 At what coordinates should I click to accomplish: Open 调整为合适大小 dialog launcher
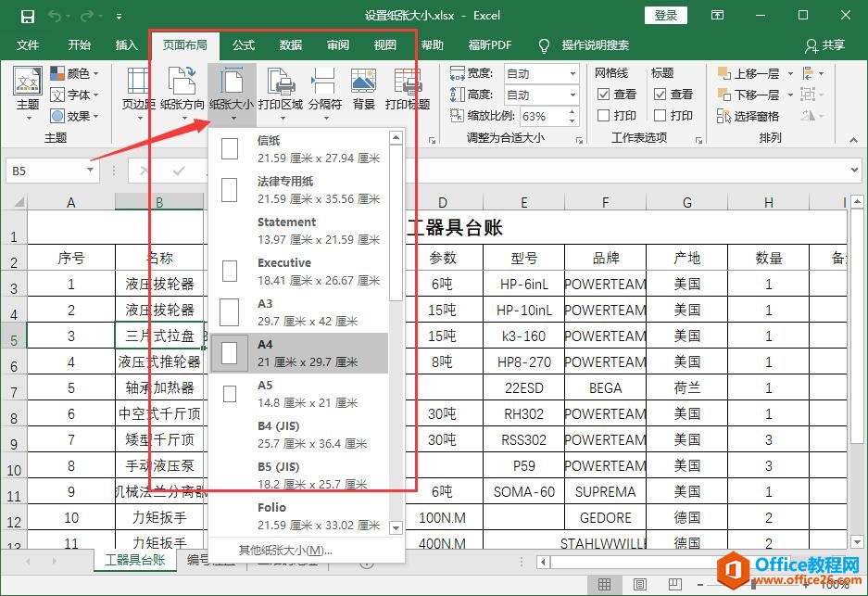579,141
